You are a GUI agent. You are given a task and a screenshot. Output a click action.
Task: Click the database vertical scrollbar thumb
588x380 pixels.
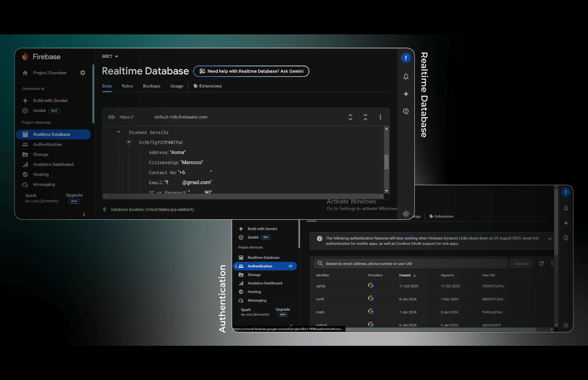click(x=386, y=162)
